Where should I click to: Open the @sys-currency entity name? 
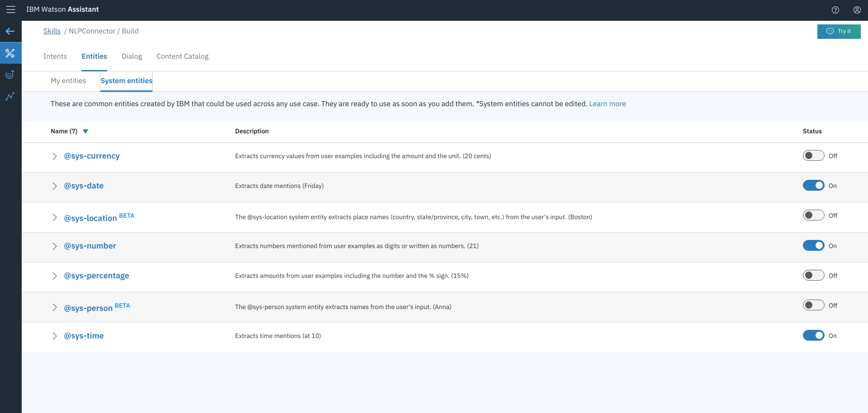click(x=92, y=156)
